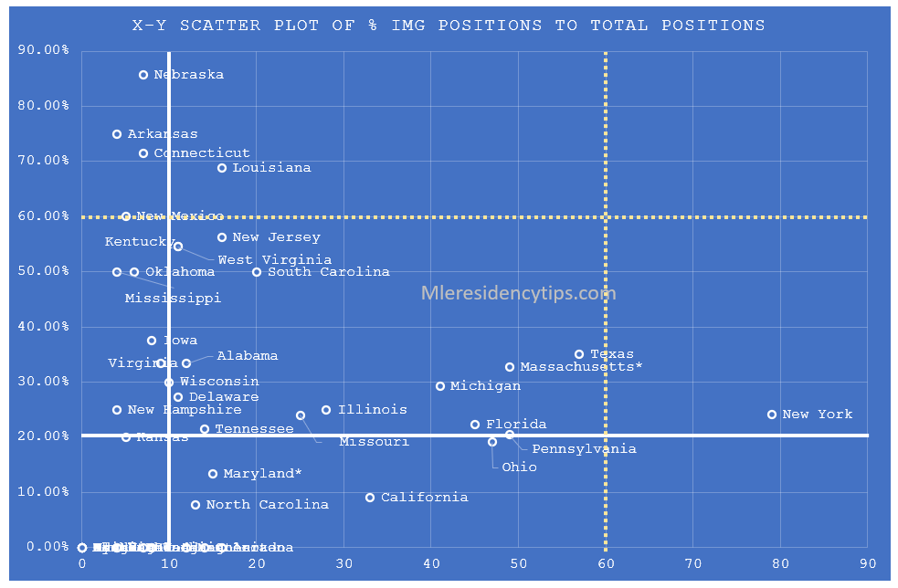This screenshot has height=588, width=898.
Task: Select the Florida data point marker
Action: 475,425
